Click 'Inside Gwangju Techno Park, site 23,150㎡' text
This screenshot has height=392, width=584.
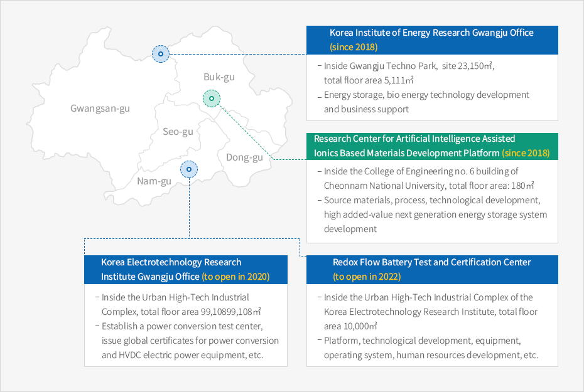pos(409,66)
